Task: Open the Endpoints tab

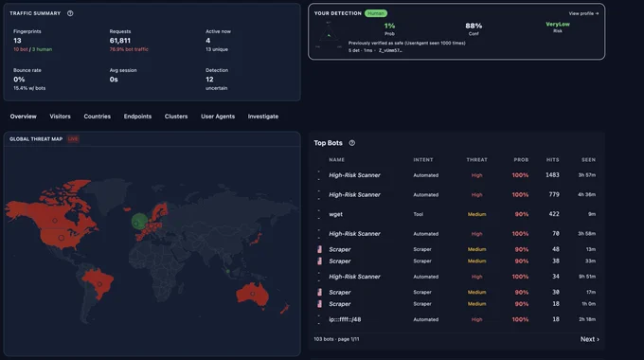Action: 137,117
